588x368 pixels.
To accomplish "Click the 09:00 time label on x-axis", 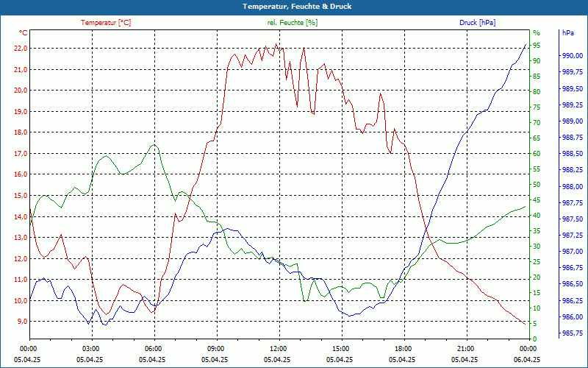I will 215,349.
